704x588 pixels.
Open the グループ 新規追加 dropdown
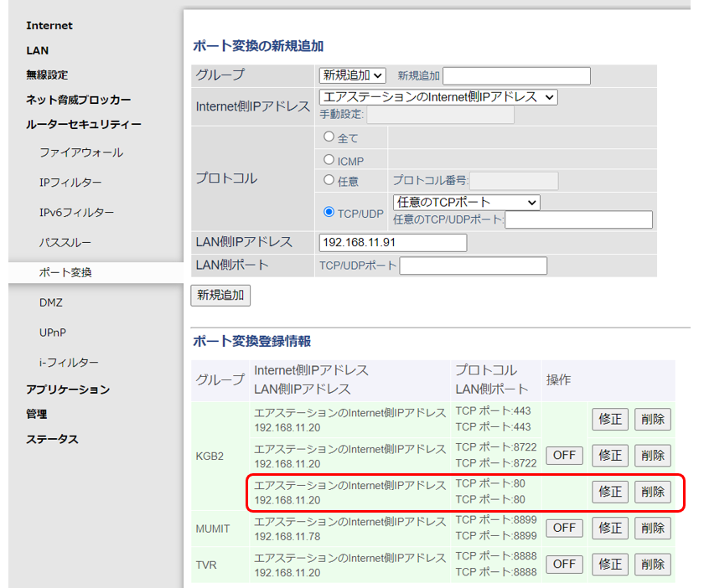[x=352, y=75]
